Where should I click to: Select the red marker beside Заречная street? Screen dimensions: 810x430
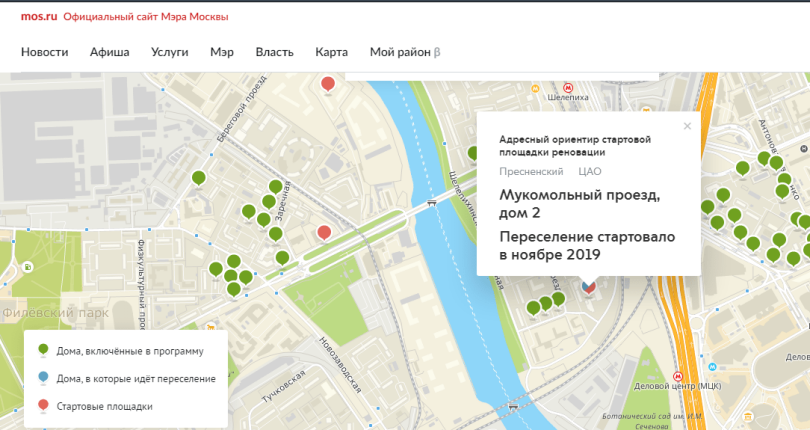[324, 233]
